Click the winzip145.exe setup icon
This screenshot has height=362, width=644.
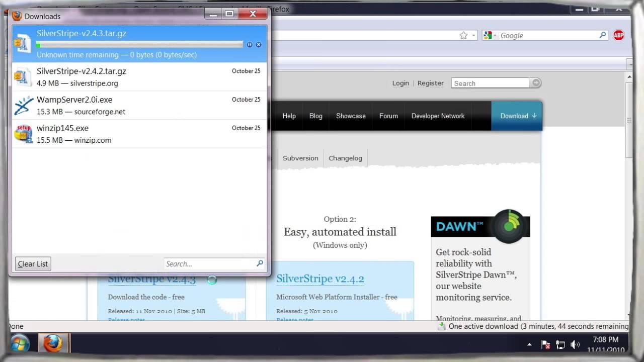(23, 134)
